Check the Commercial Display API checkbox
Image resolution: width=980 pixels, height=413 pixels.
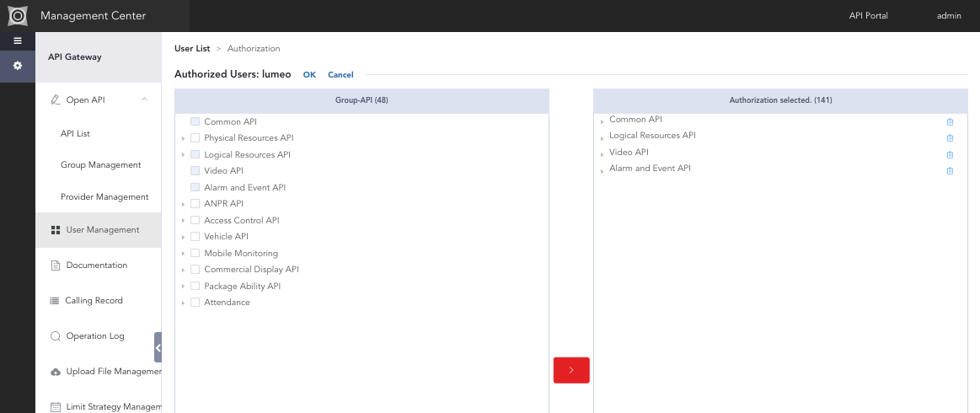click(x=195, y=270)
